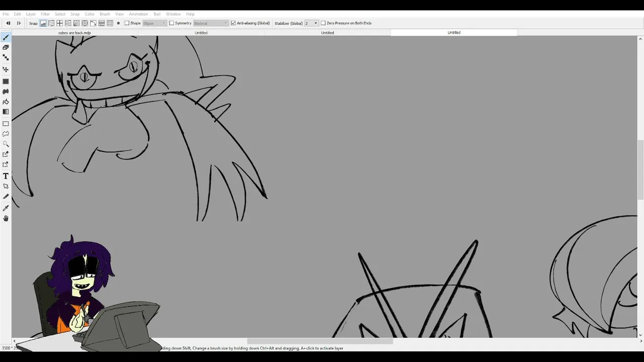Enable the Symmetry checkbox
The width and height of the screenshot is (644, 362).
pyautogui.click(x=172, y=23)
